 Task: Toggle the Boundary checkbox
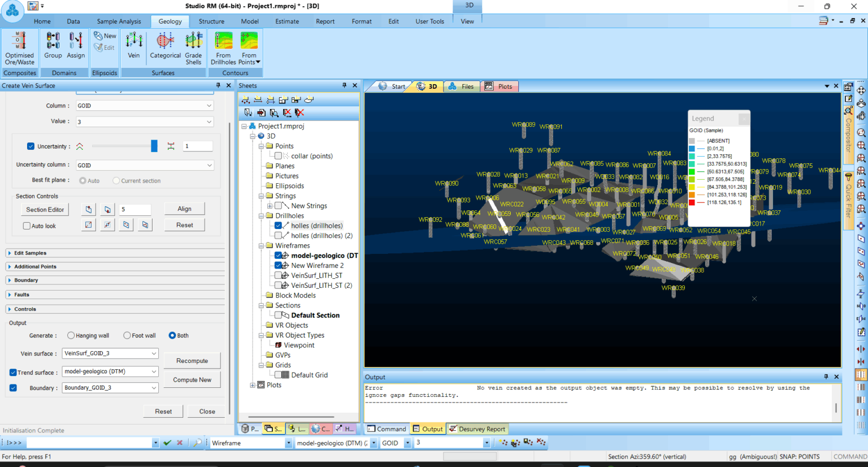coord(13,388)
